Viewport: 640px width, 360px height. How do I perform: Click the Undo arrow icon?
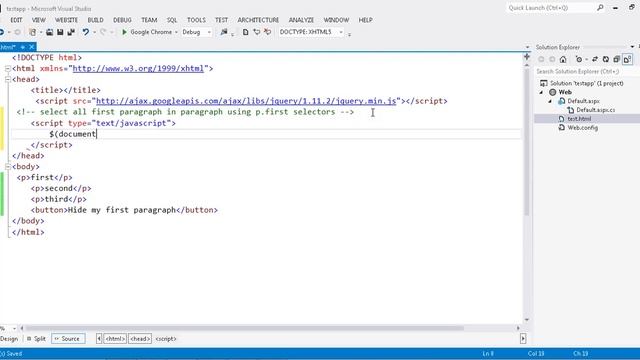[x=85, y=32]
